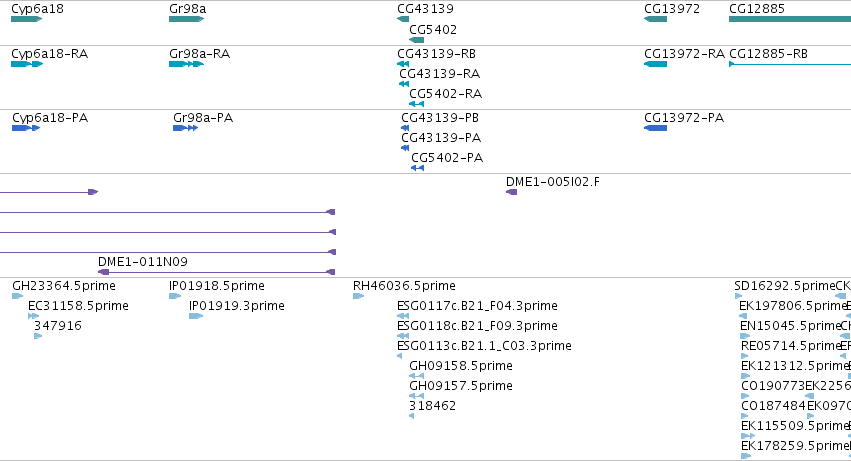The image size is (851, 461).
Task: Select the CG12885 gene bar
Action: click(790, 19)
